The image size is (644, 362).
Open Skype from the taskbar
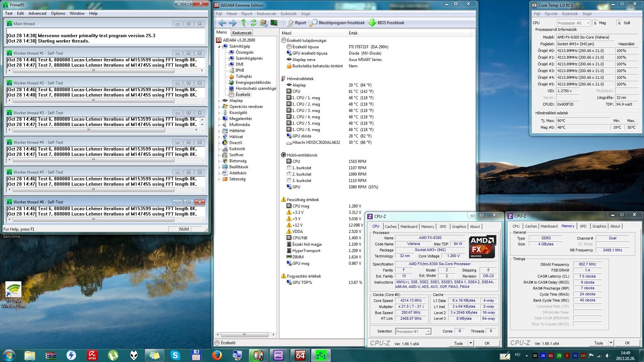[175, 355]
